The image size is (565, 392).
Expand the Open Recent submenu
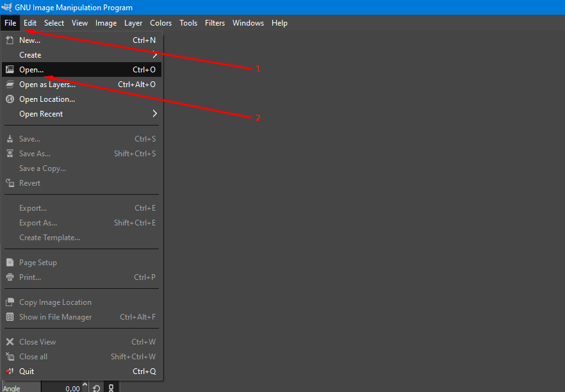coord(81,114)
